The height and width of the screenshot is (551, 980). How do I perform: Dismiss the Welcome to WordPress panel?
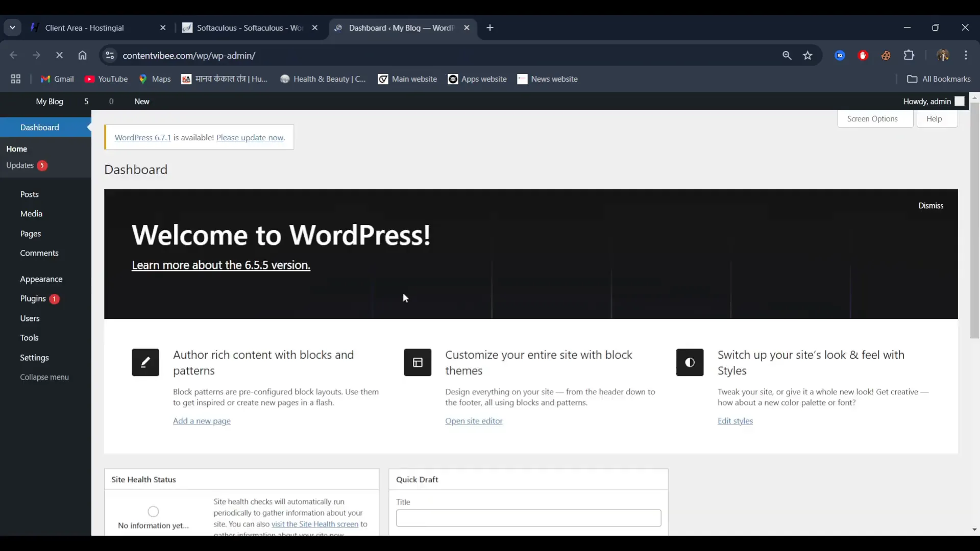pyautogui.click(x=931, y=206)
